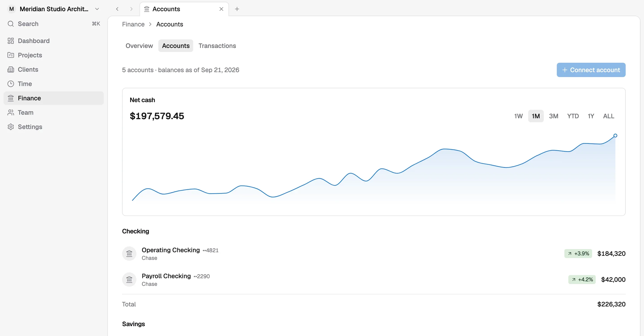This screenshot has width=644, height=336.
Task: Click the Team people icon
Action: point(11,112)
